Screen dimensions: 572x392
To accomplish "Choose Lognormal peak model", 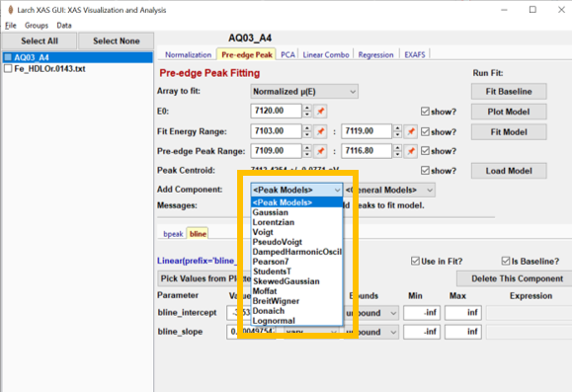I will [x=296, y=321].
